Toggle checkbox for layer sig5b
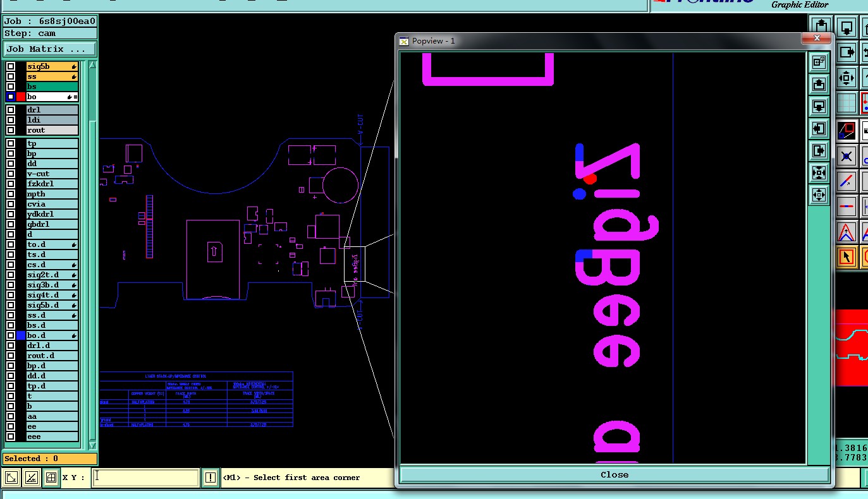This screenshot has width=868, height=499. tap(11, 66)
